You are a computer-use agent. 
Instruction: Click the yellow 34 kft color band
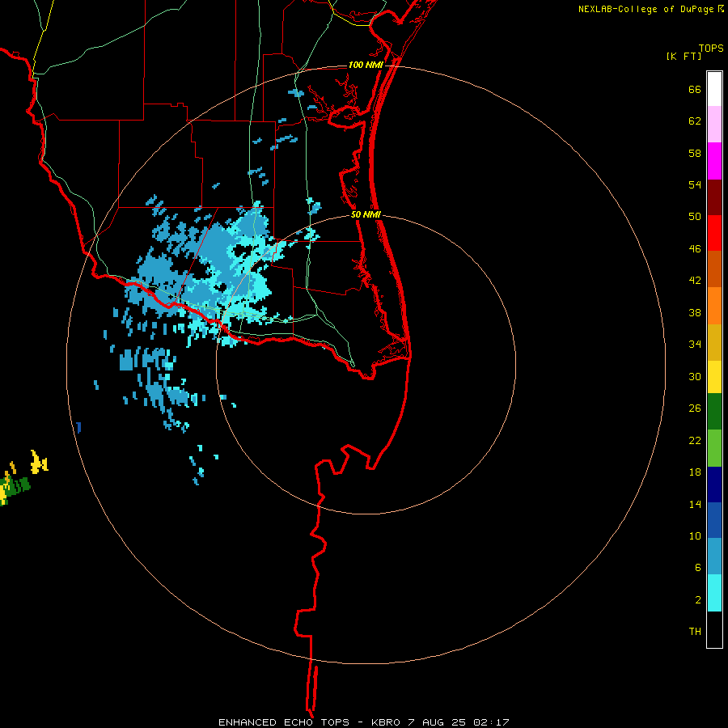(x=714, y=377)
